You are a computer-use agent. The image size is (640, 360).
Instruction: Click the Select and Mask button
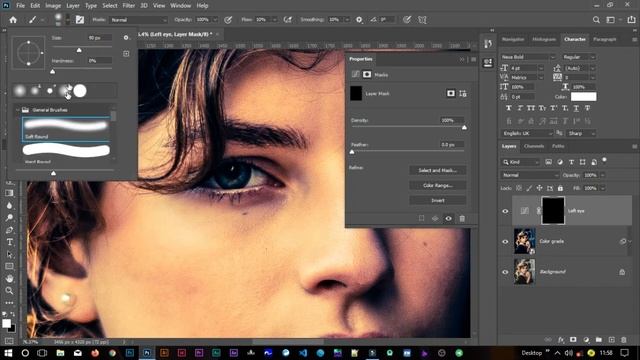pyautogui.click(x=438, y=170)
